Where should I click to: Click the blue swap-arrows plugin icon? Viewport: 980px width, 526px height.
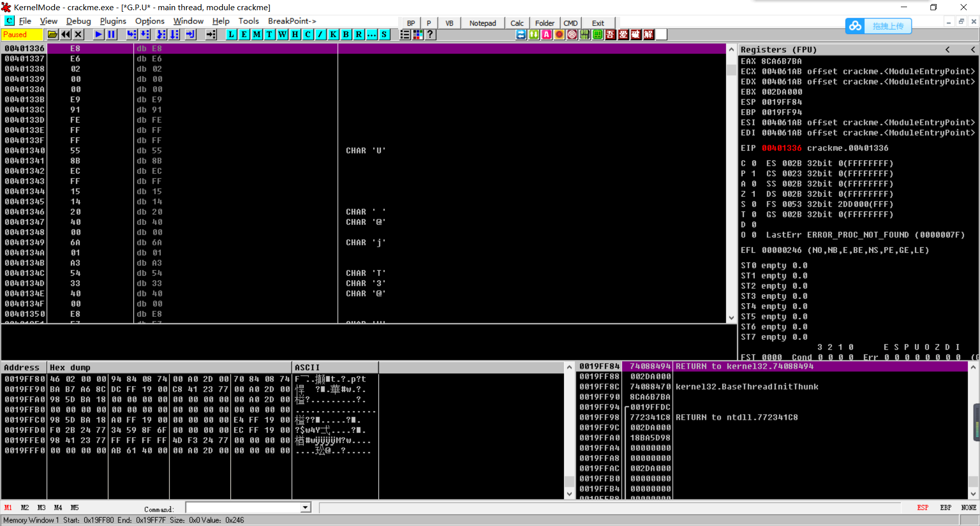click(521, 34)
